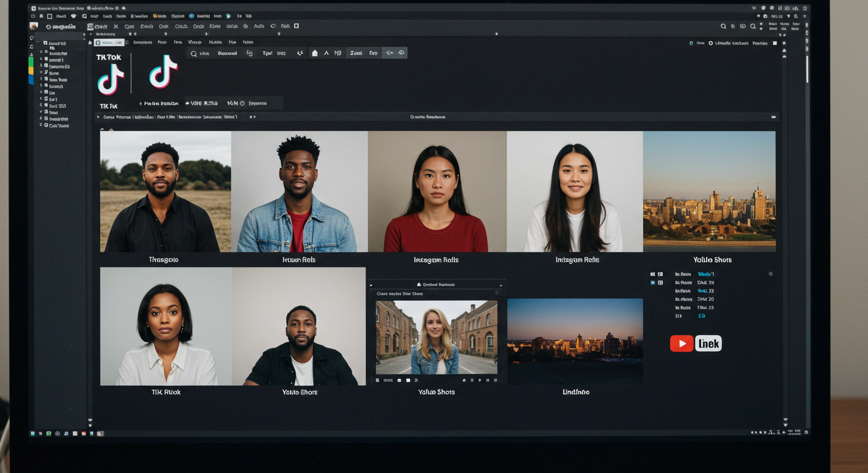
Task: Switch to the middle tab under the logos
Action: [201, 103]
